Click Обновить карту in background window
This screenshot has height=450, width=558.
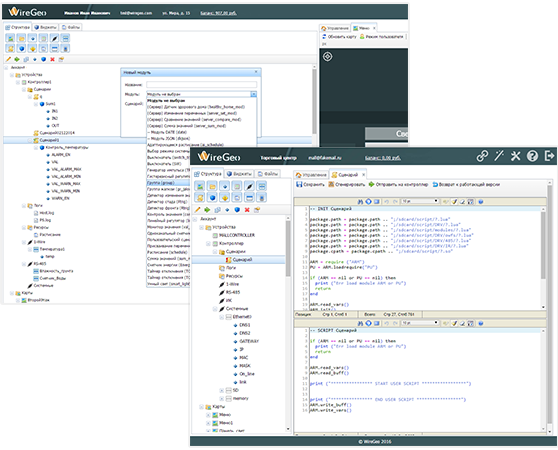click(339, 37)
